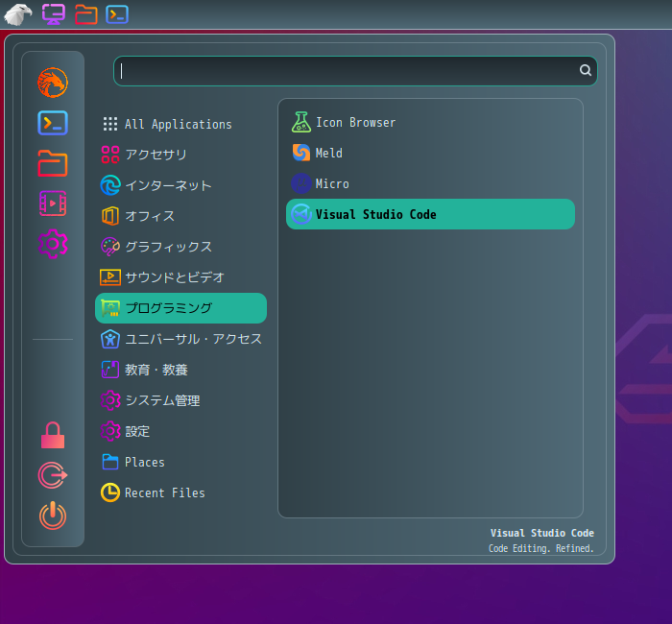Open the サウンドとビデオ category
Viewport: 672px width, 624px height.
coord(180,277)
